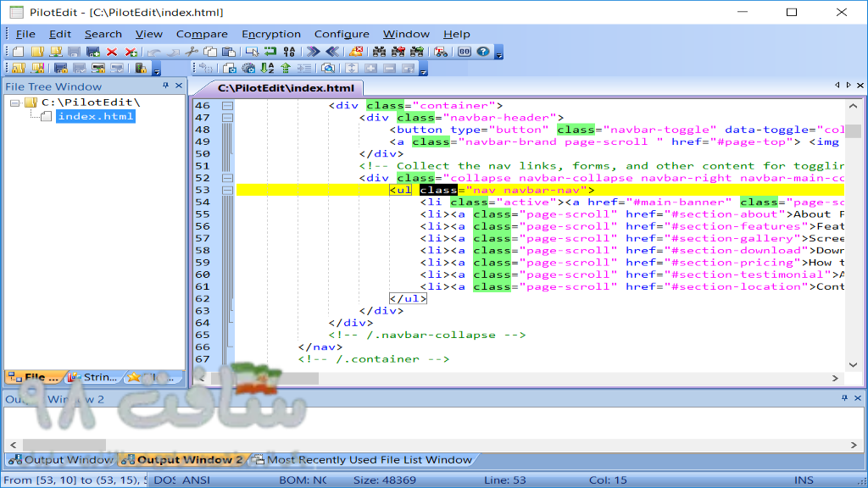Collapse the code fold at line 52
This screenshot has height=488, width=868.
[227, 178]
